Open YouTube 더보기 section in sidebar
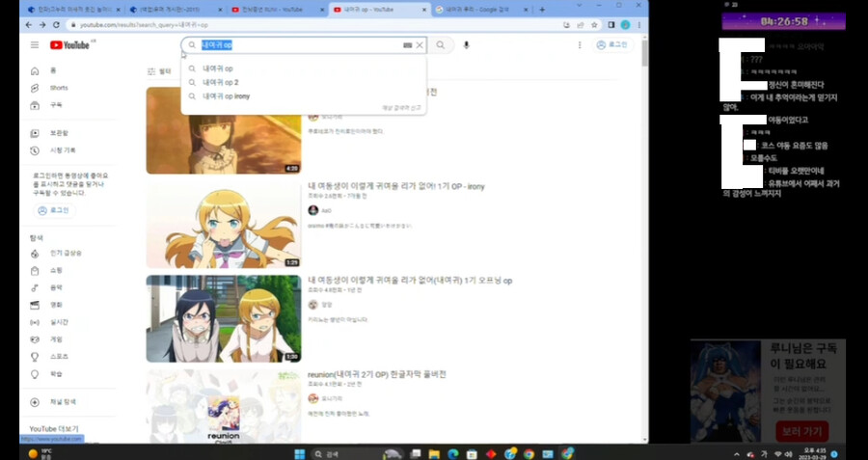868x460 pixels. 54,429
